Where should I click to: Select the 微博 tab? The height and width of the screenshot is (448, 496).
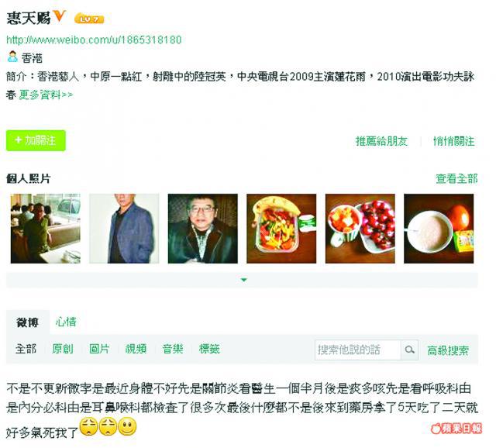(x=28, y=322)
